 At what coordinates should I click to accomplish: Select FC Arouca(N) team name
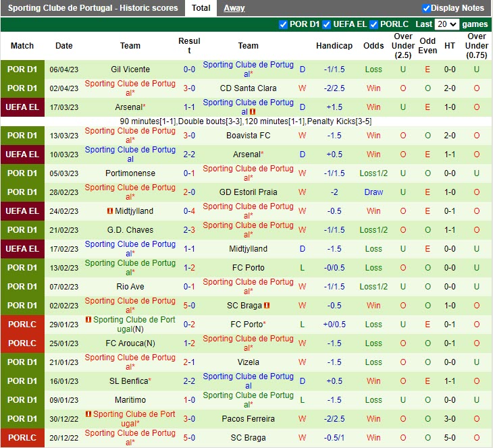130,343
